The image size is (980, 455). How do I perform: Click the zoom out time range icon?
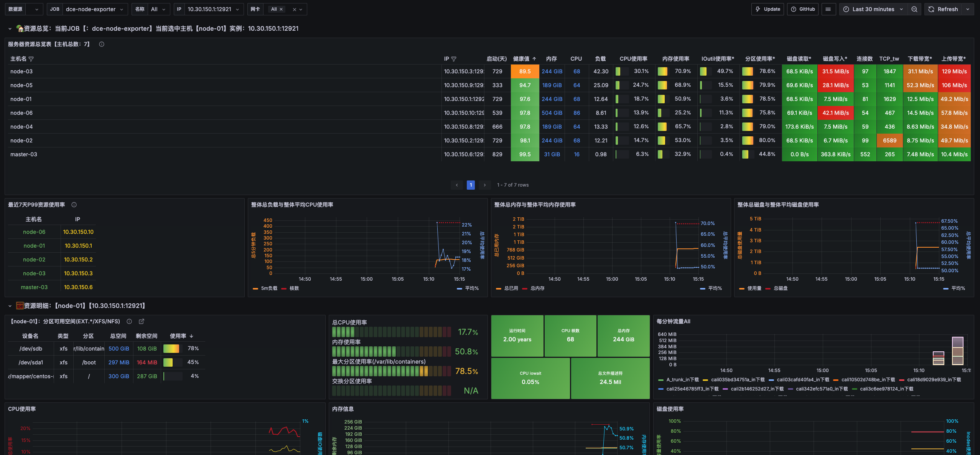pos(914,9)
